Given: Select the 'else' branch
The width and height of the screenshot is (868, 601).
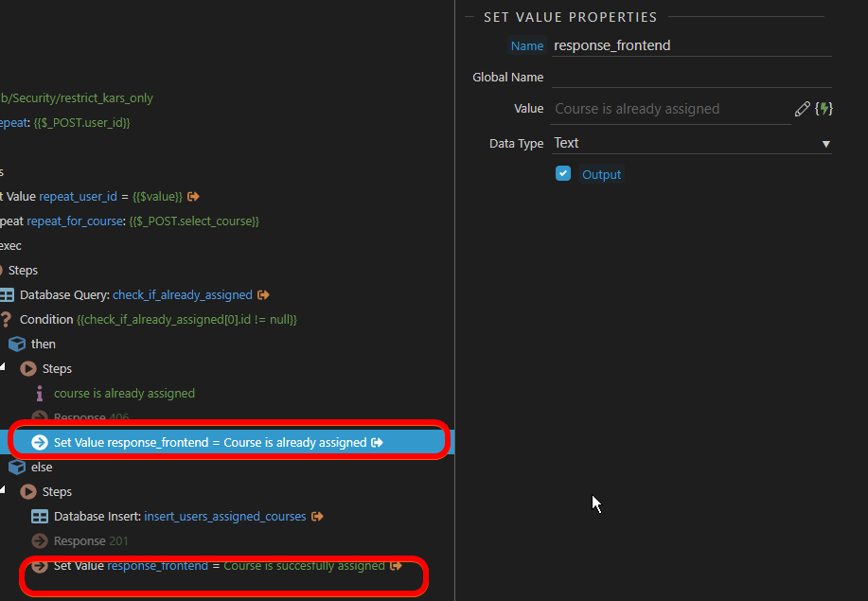Looking at the screenshot, I should click(42, 467).
